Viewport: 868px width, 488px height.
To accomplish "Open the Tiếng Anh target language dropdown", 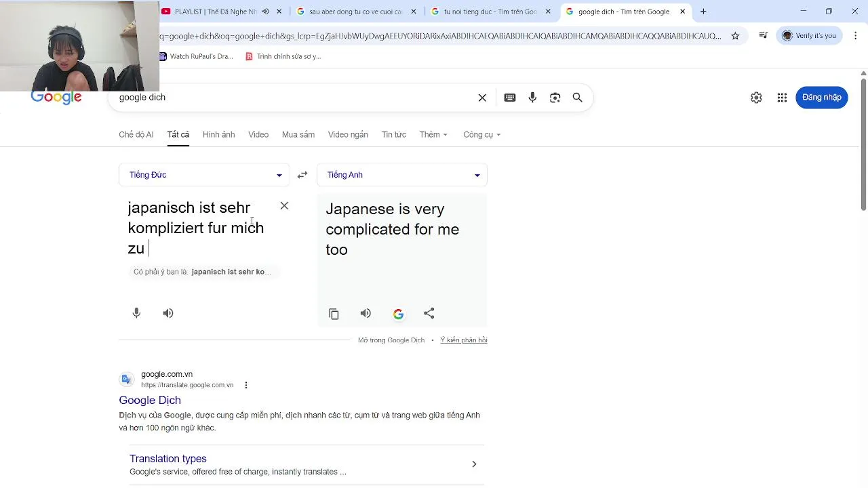I will pyautogui.click(x=402, y=175).
